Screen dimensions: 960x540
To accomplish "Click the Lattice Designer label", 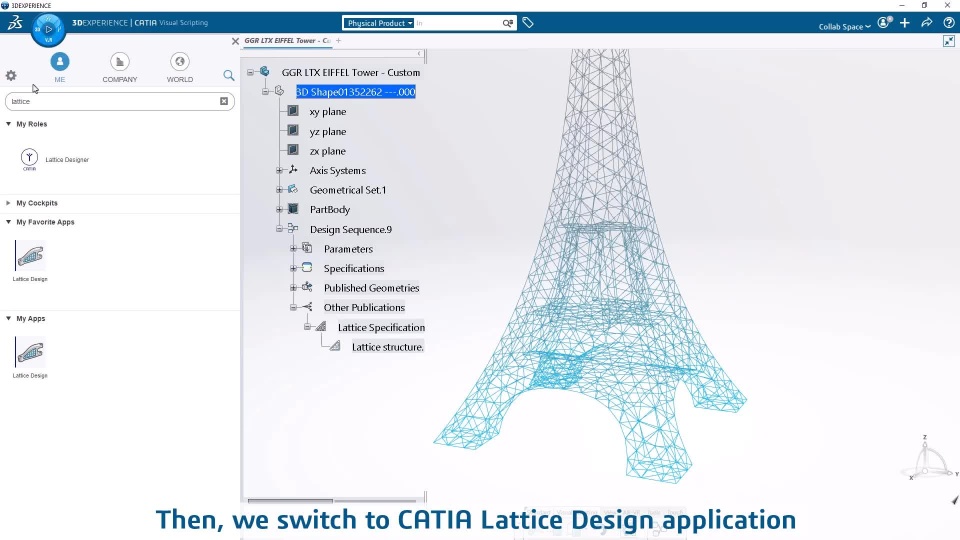I will 67,160.
